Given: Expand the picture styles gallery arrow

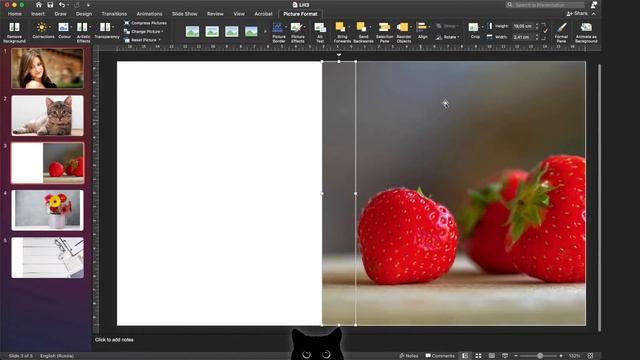Looking at the screenshot, I should point(265,31).
